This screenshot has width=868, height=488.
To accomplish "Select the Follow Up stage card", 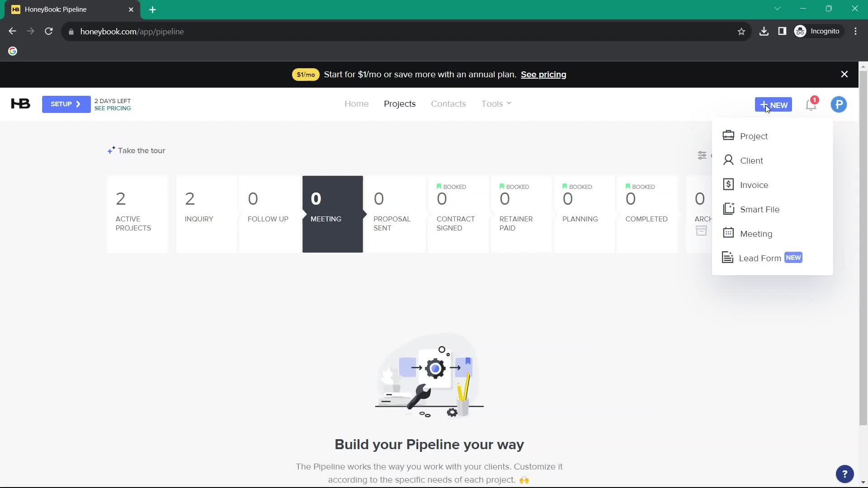I will (x=269, y=214).
